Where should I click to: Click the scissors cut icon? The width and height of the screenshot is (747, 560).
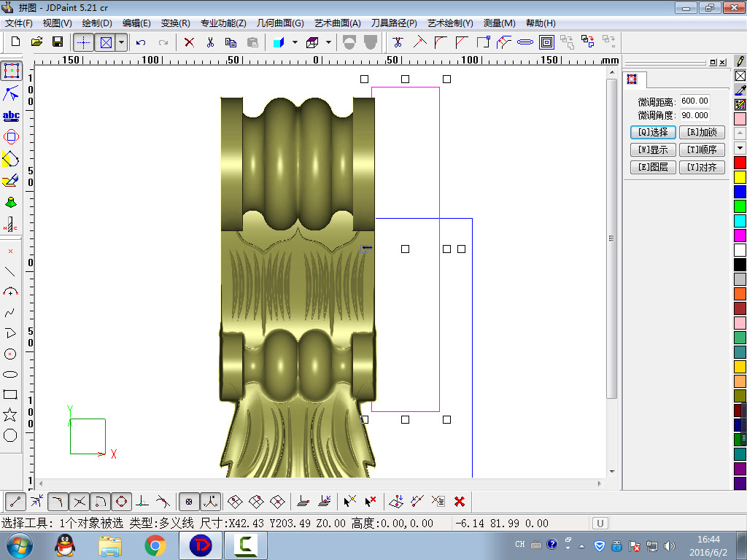point(210,42)
